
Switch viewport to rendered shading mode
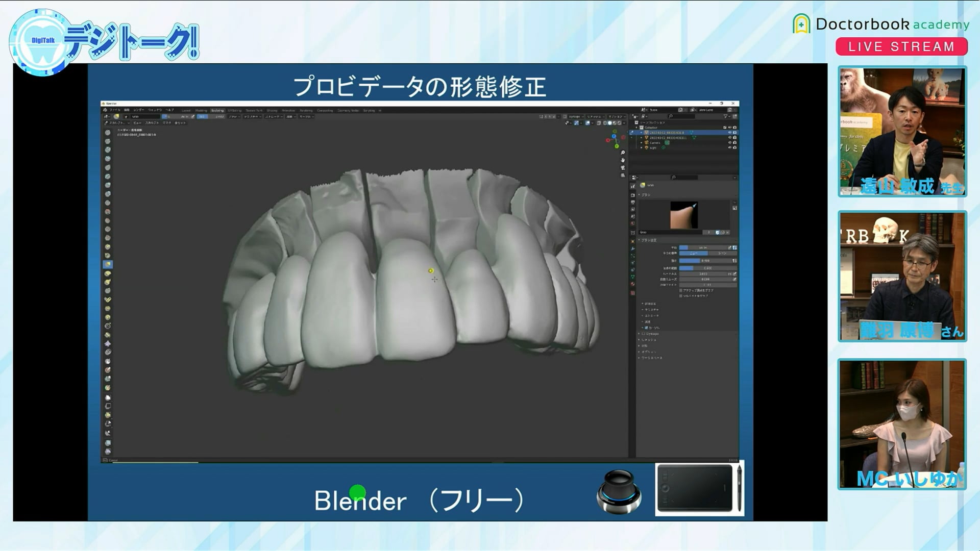619,123
